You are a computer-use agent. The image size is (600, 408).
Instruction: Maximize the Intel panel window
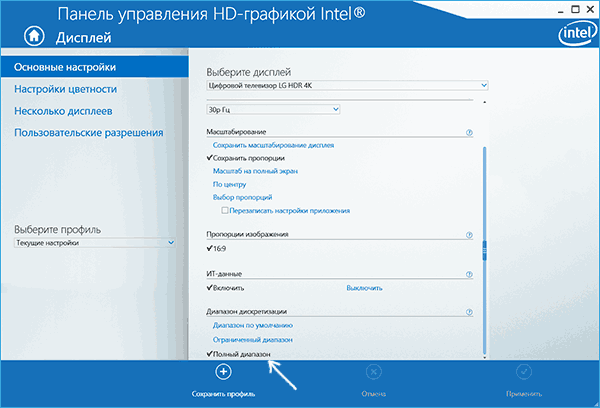(x=575, y=9)
